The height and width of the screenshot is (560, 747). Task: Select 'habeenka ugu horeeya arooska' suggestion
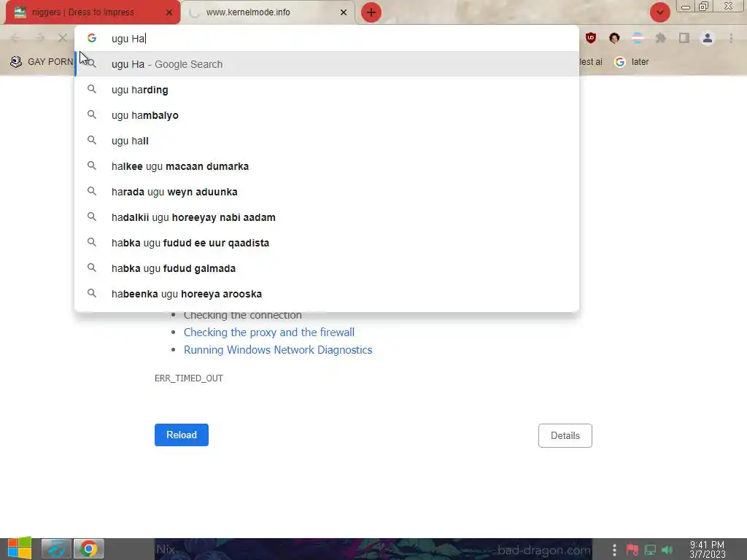[x=327, y=294]
